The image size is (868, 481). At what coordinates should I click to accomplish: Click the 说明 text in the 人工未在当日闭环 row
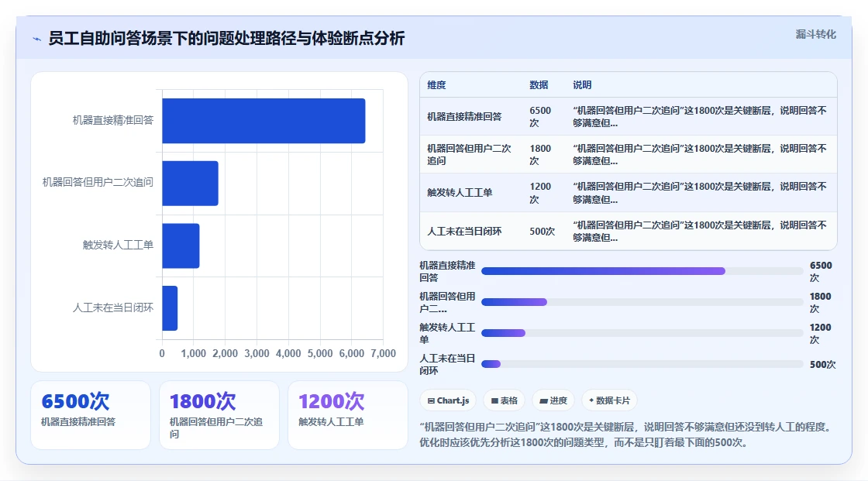[x=700, y=232]
